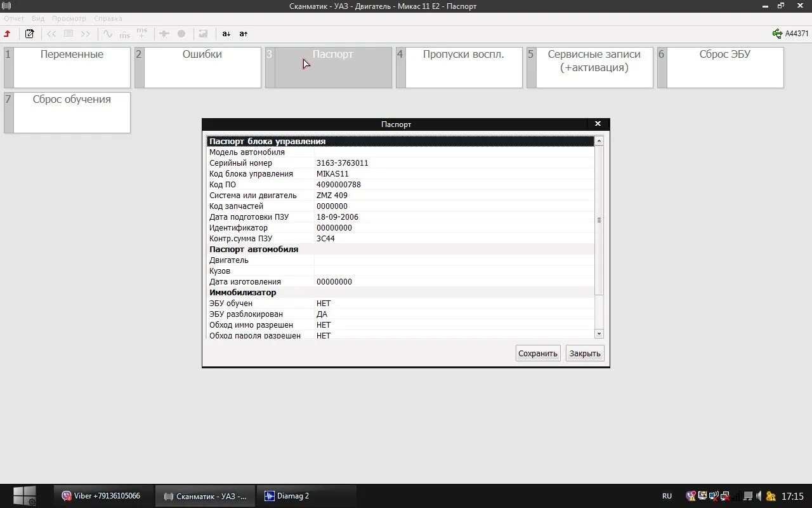812x508 pixels.
Task: Switch to Diamag 2 taskbar window
Action: 306,496
